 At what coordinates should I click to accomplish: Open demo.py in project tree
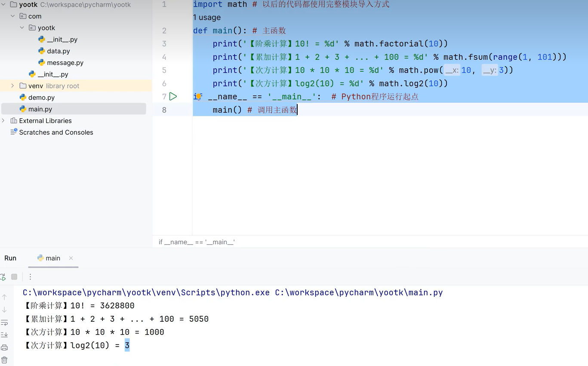click(x=37, y=98)
